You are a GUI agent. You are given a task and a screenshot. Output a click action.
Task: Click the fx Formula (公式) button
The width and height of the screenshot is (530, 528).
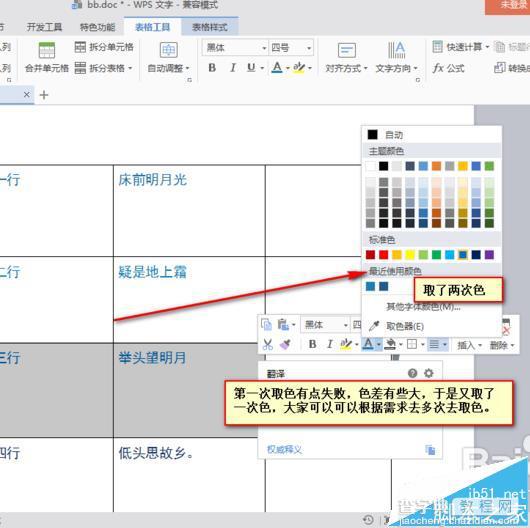pos(449,68)
